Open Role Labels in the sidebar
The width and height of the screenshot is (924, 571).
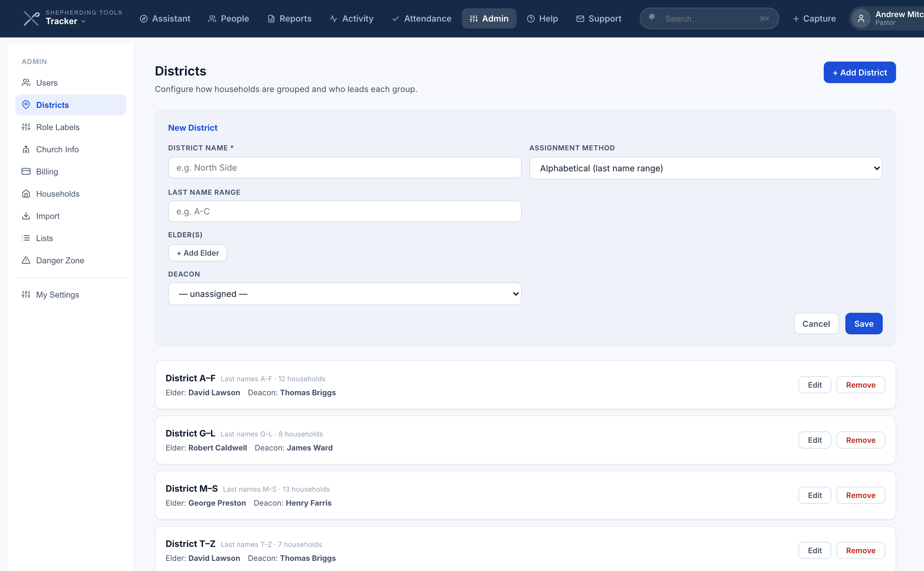pyautogui.click(x=71, y=127)
